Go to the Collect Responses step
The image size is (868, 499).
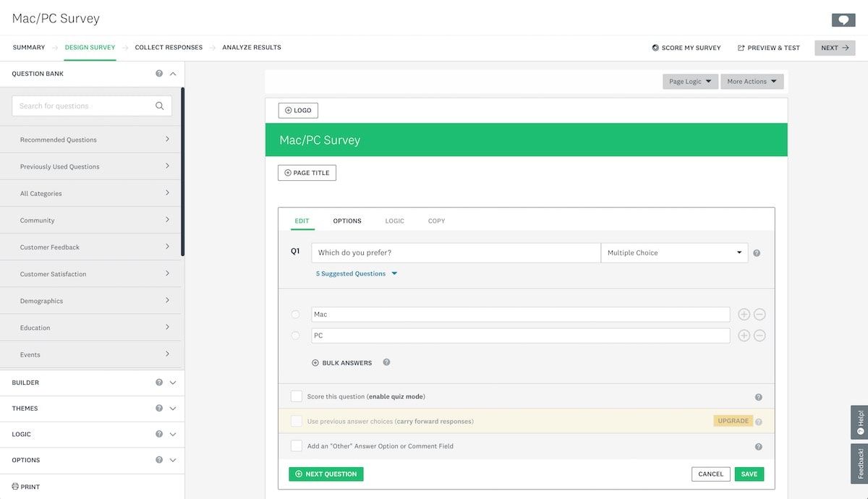(169, 48)
